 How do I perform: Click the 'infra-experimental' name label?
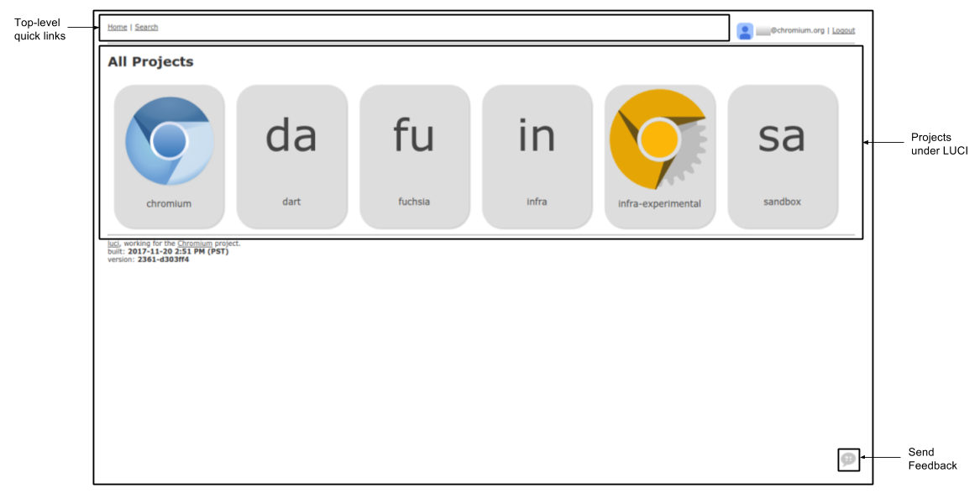pos(659,204)
